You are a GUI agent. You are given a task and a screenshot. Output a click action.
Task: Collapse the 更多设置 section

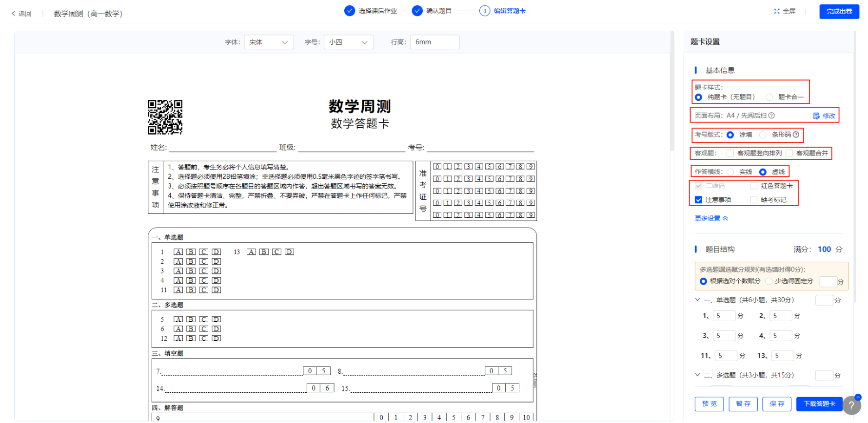(711, 218)
